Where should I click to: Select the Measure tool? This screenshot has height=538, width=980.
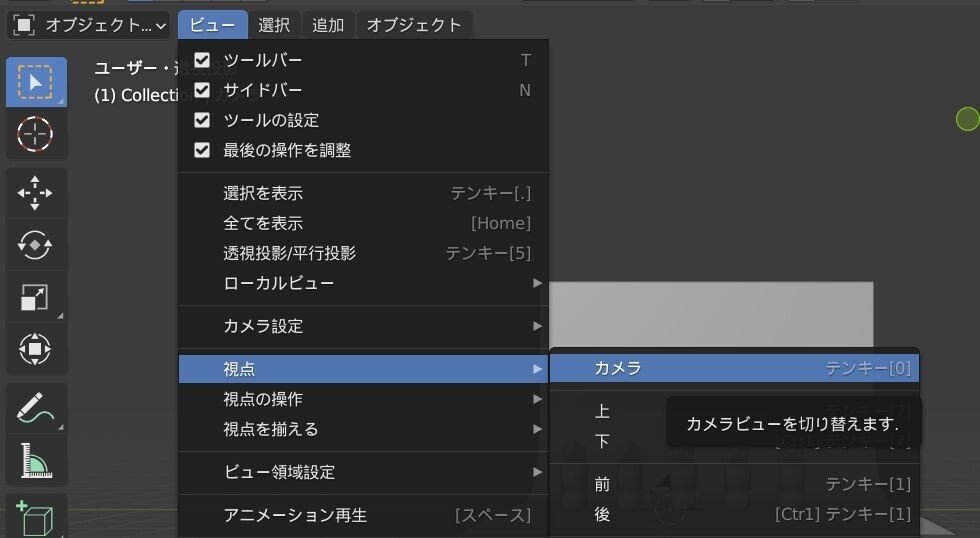[x=36, y=460]
